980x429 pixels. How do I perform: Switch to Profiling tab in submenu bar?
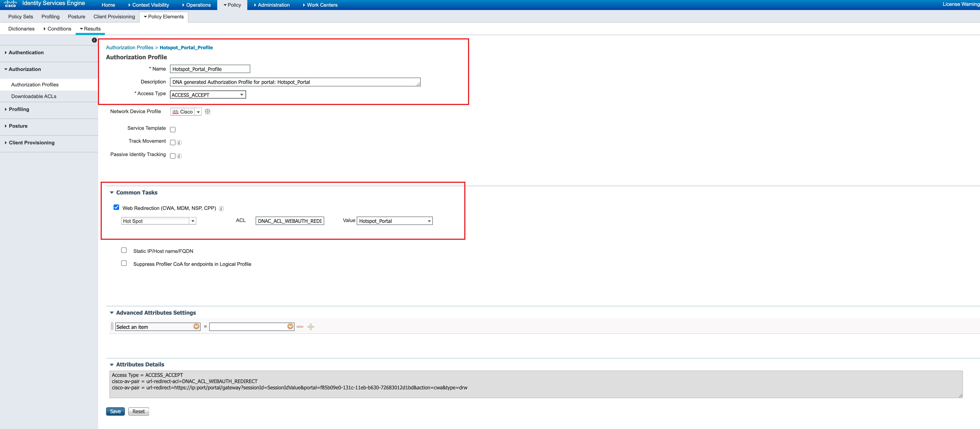[51, 17]
